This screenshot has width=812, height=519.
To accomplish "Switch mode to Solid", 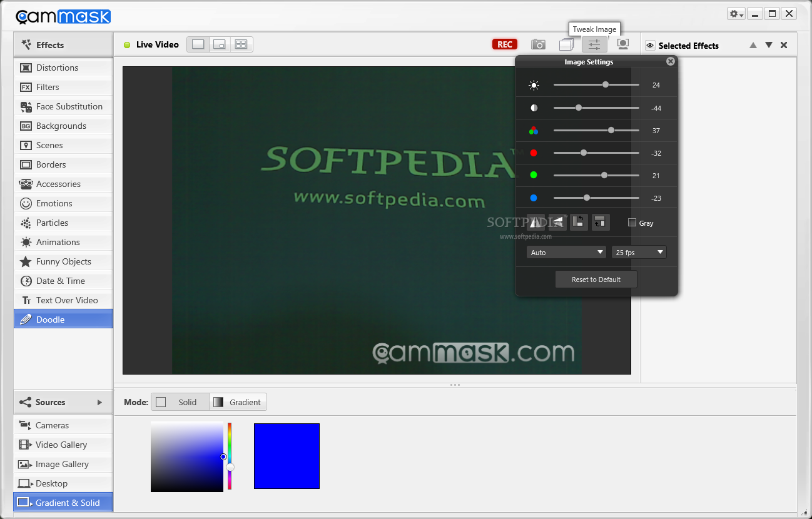I will [180, 402].
